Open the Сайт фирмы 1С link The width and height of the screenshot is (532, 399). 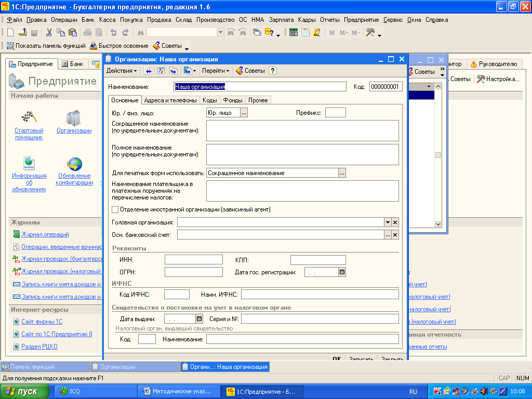42,322
